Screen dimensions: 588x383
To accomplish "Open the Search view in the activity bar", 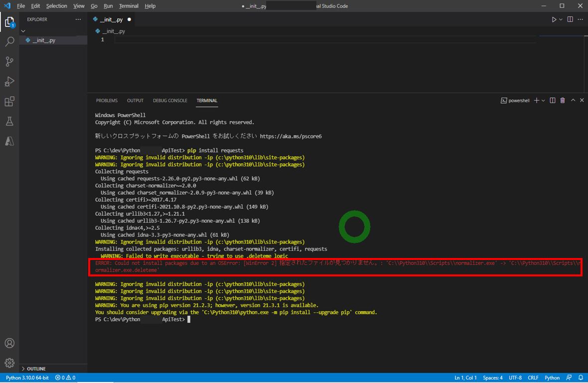I will click(x=9, y=42).
